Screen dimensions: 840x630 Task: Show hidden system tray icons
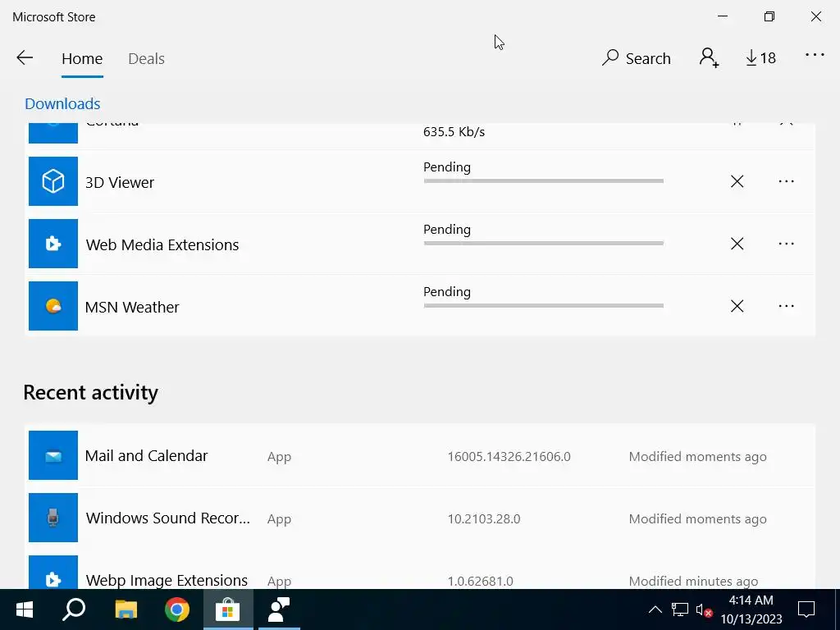point(655,609)
